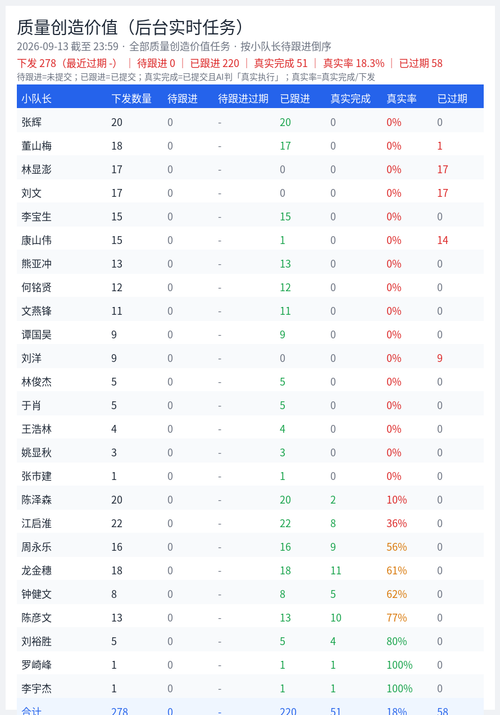This screenshot has height=715, width=500.
Task: Click 江启淮's issued quantity 22
Action: pyautogui.click(x=117, y=523)
